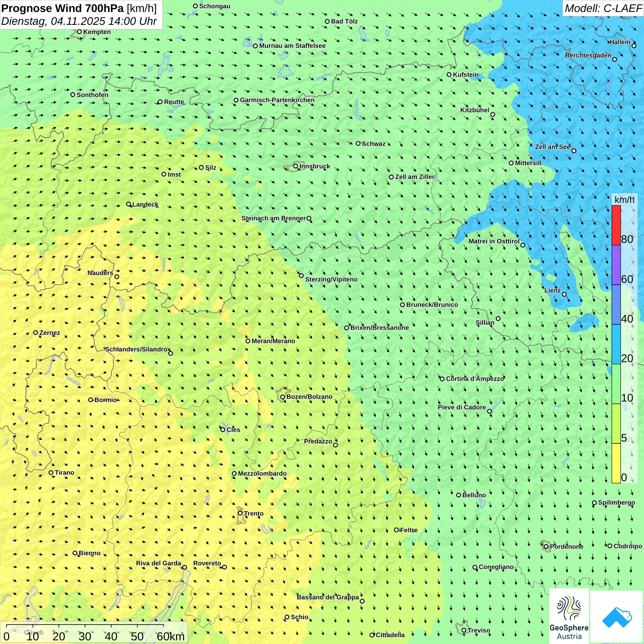The image size is (644, 644).
Task: Click the 'Zell am Ziller' label
Action: pyautogui.click(x=414, y=177)
